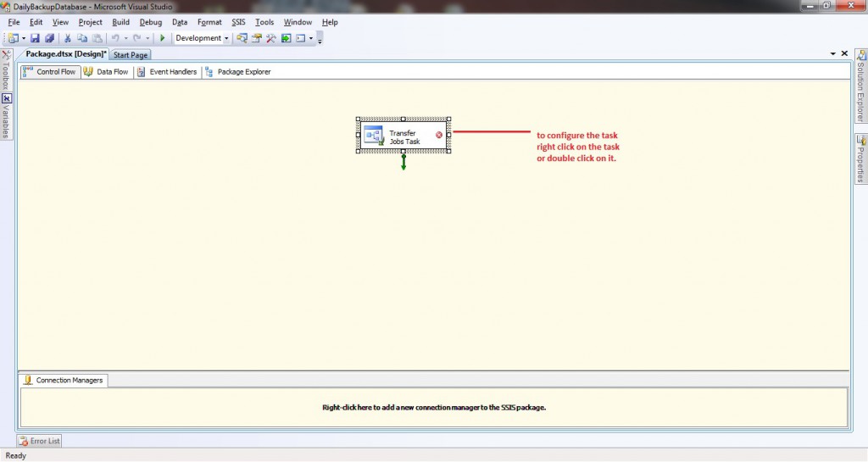Image resolution: width=868 pixels, height=462 pixels.
Task: Click the Save icon in the toolbar
Action: pos(36,38)
